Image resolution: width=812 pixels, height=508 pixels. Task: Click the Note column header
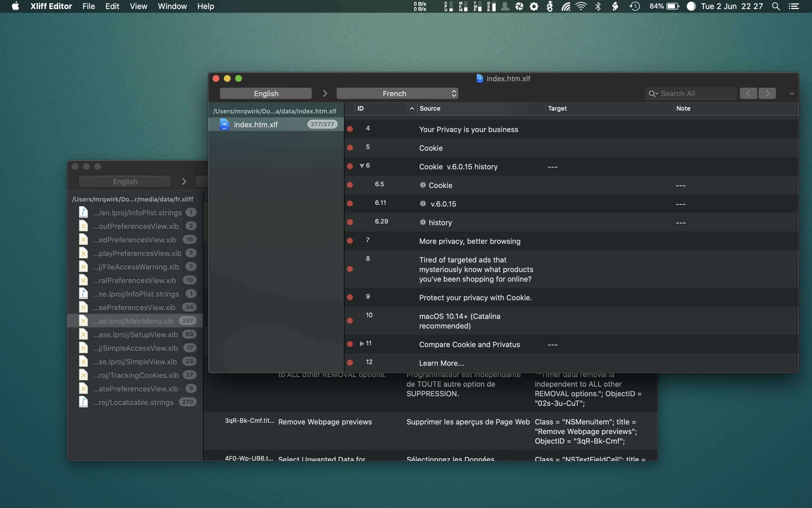(x=736, y=108)
